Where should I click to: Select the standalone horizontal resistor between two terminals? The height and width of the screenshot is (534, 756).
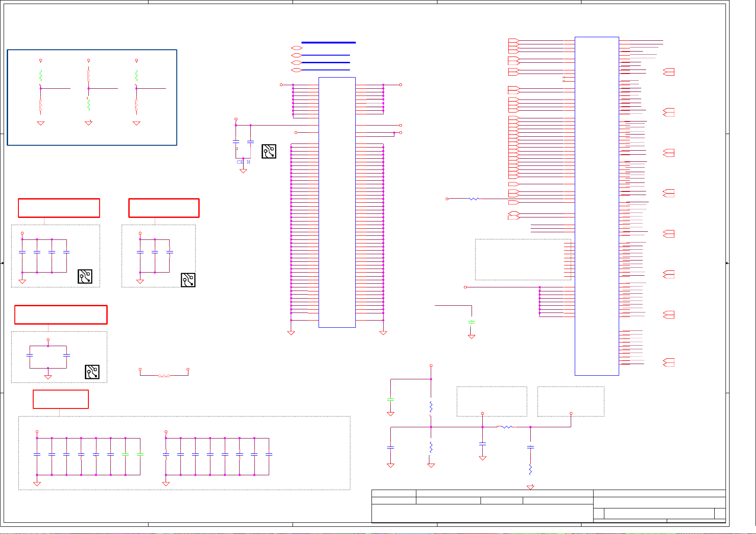(164, 376)
